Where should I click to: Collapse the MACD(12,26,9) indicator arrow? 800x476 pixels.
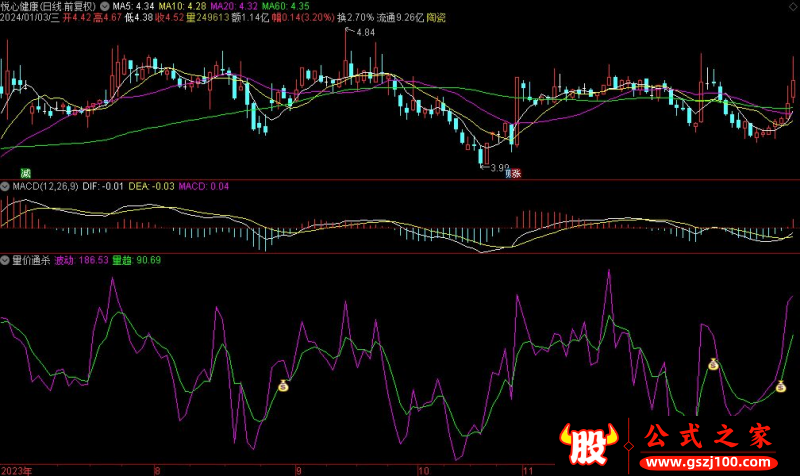click(x=6, y=186)
